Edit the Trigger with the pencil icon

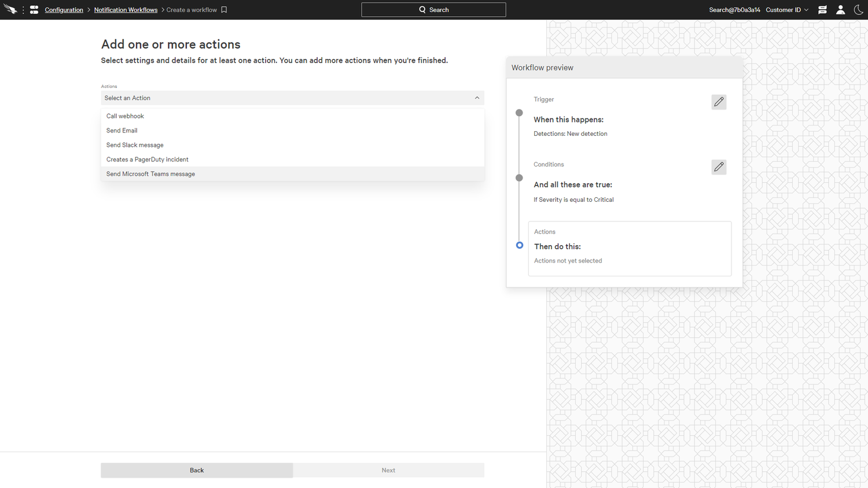coord(719,102)
